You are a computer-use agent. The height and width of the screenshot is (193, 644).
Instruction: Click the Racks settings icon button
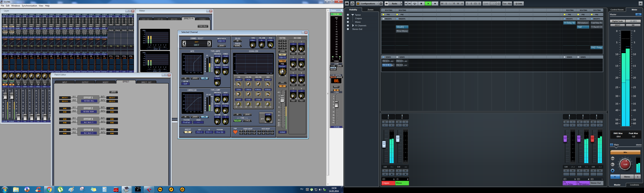pos(387,4)
